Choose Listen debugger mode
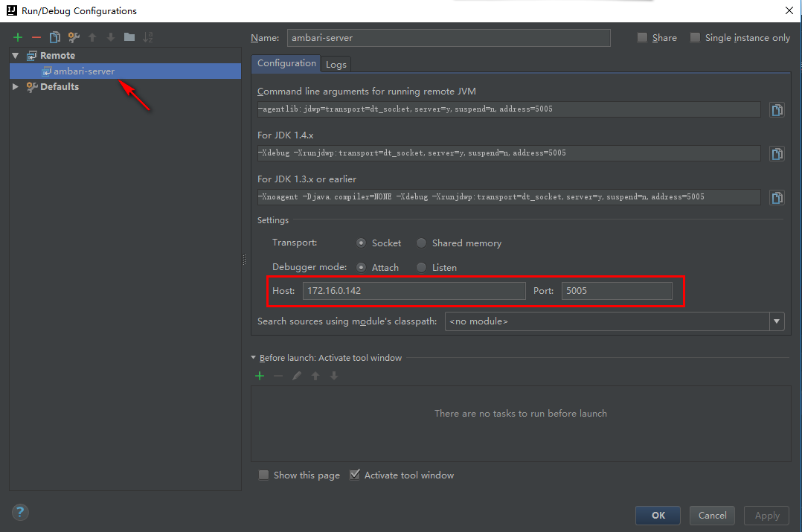Screen dimensions: 802x532 tap(421, 268)
